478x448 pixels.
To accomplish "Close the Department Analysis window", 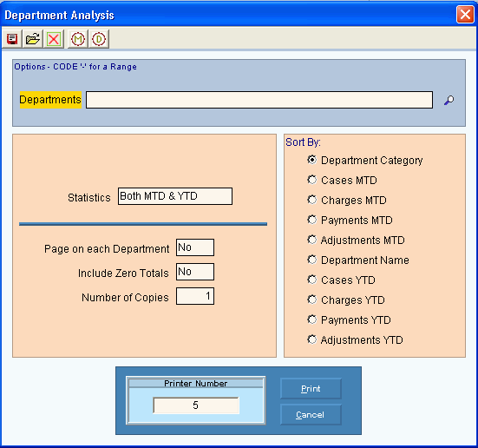I will click(x=465, y=14).
